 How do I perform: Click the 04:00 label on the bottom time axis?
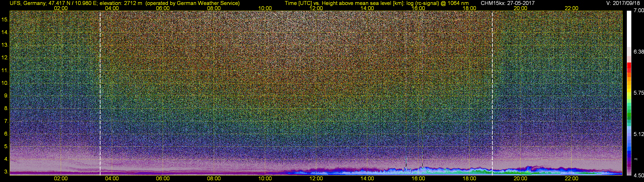pos(112,179)
